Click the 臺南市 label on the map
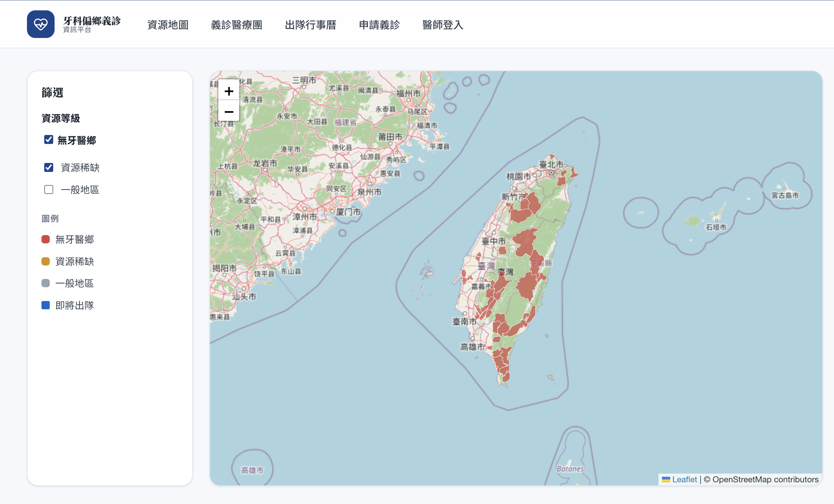Image resolution: width=834 pixels, height=504 pixels. click(x=465, y=322)
